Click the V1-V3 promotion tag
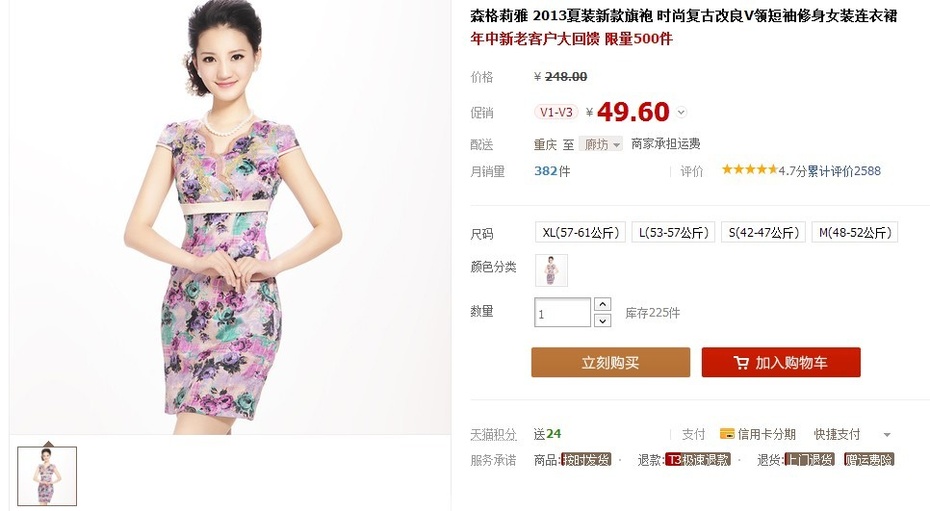This screenshot has width=930, height=511. (556, 112)
